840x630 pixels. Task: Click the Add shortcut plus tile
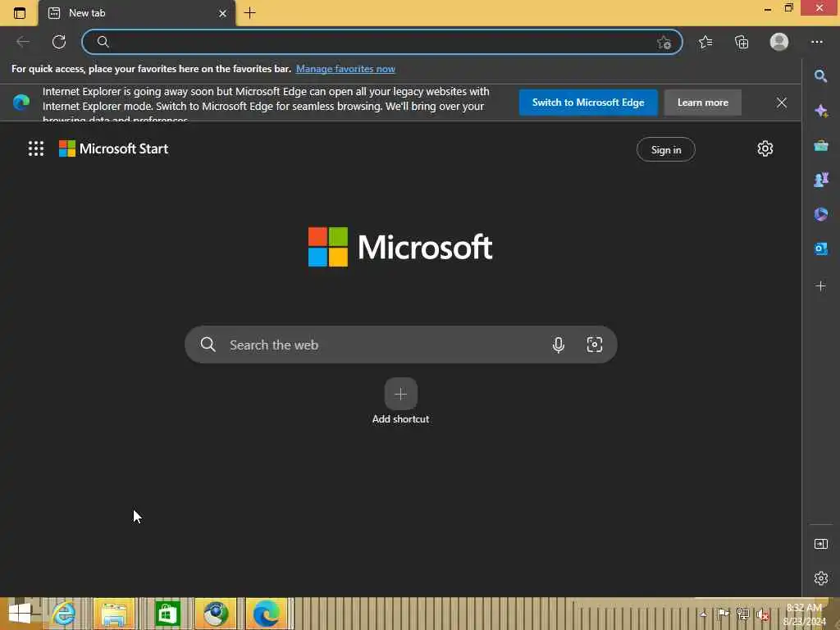tap(400, 395)
